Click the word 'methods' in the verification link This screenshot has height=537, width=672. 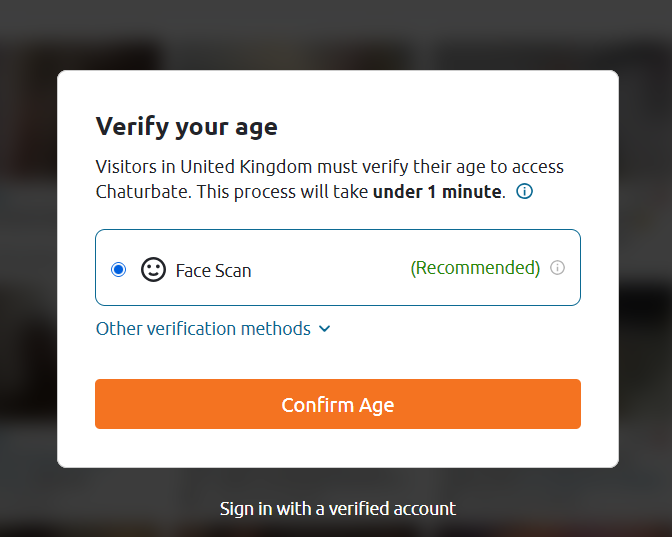276,329
